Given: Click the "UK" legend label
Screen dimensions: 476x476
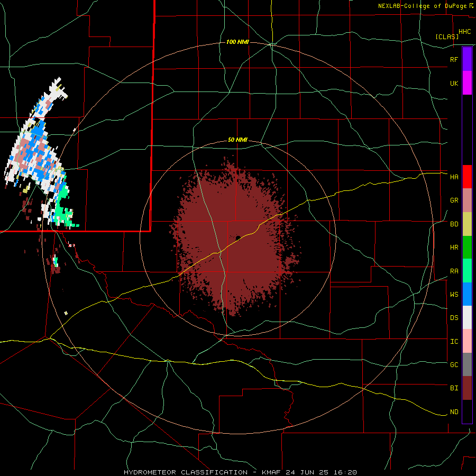Looking at the screenshot, I should 454,84.
